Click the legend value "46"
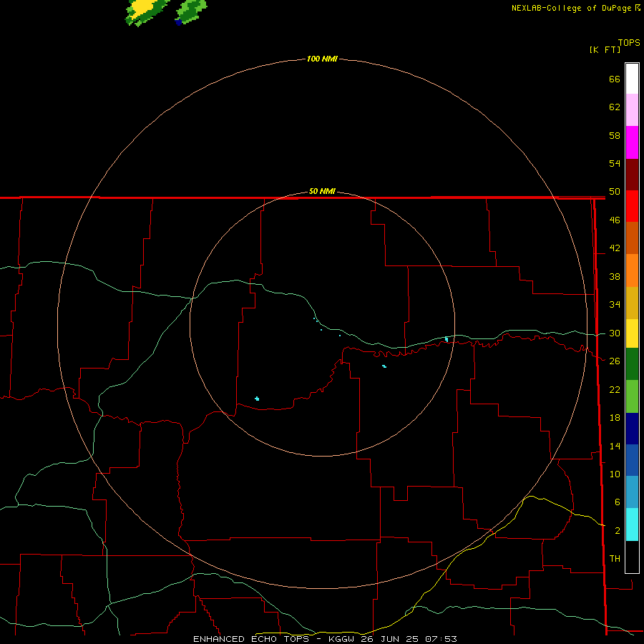Screen dimensions: 644x644 click(x=615, y=220)
